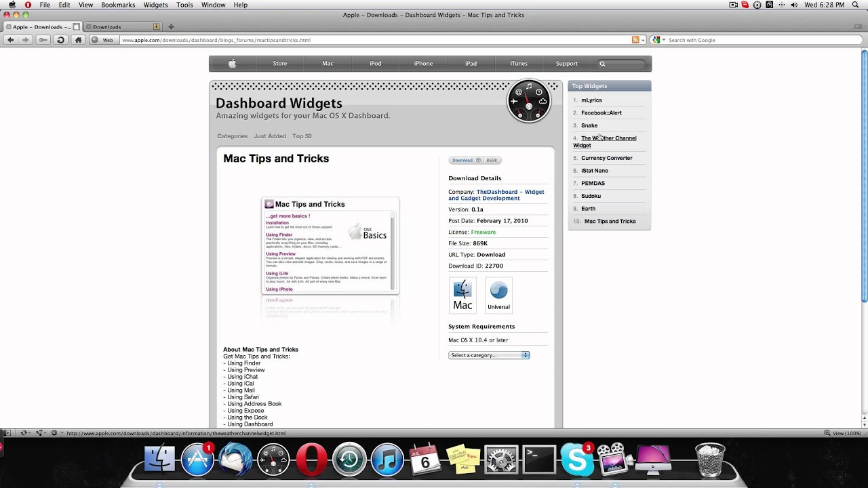Open Finder from the Dock
Image resolution: width=868 pixels, height=488 pixels.
(x=160, y=460)
